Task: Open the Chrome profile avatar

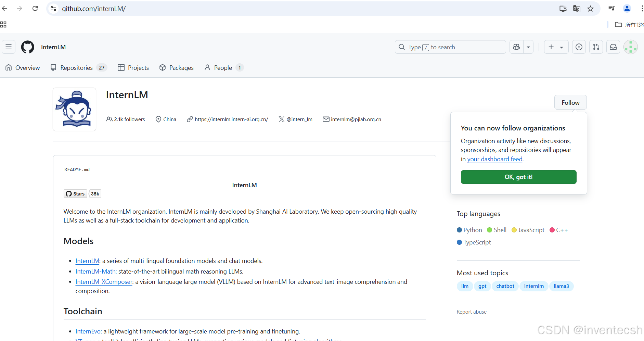Action: tap(627, 9)
